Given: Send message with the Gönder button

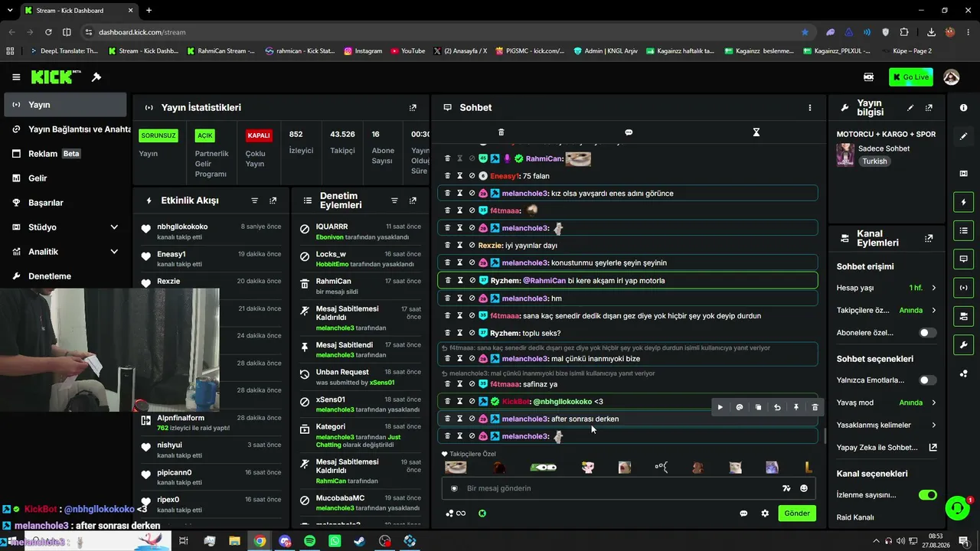Looking at the screenshot, I should 797,514.
